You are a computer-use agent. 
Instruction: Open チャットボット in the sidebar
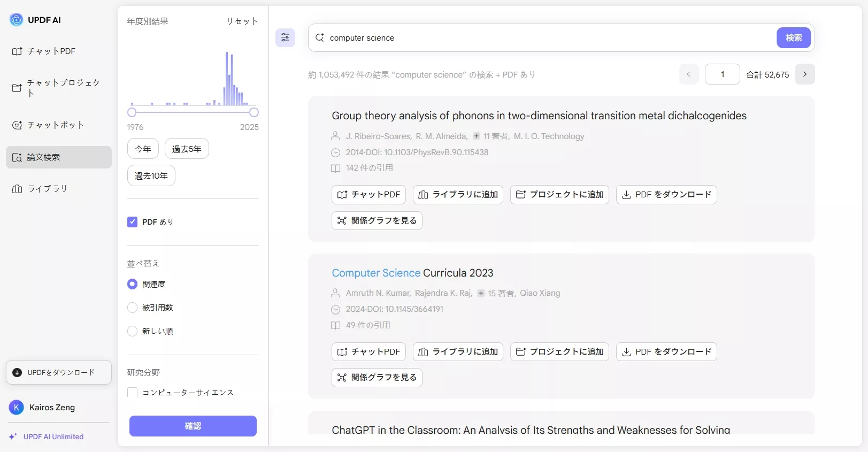(59, 125)
